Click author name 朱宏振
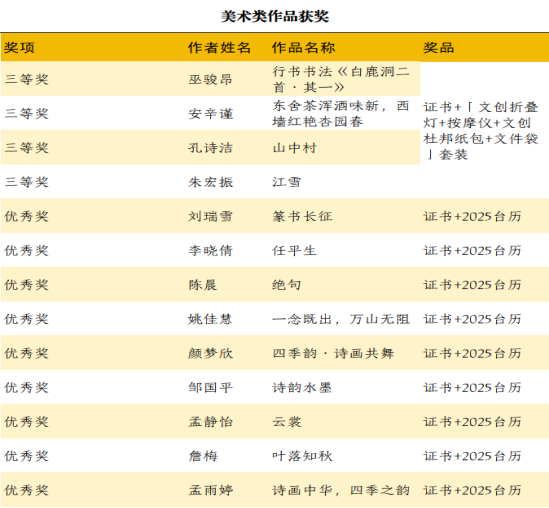Image resolution: width=549 pixels, height=508 pixels. [210, 182]
